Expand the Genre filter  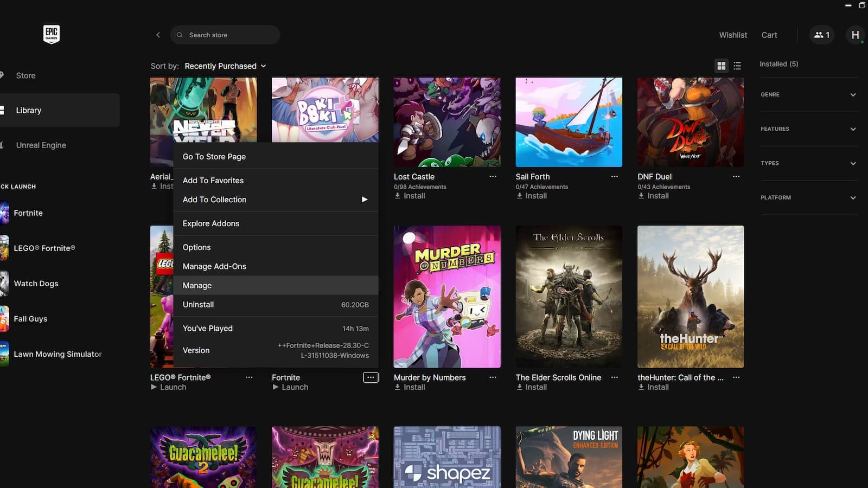click(808, 94)
